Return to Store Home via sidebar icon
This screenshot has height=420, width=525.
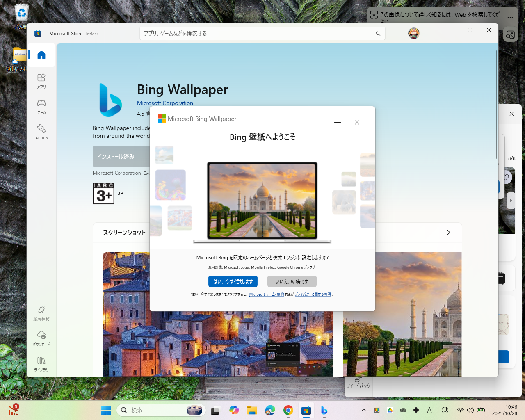[41, 55]
